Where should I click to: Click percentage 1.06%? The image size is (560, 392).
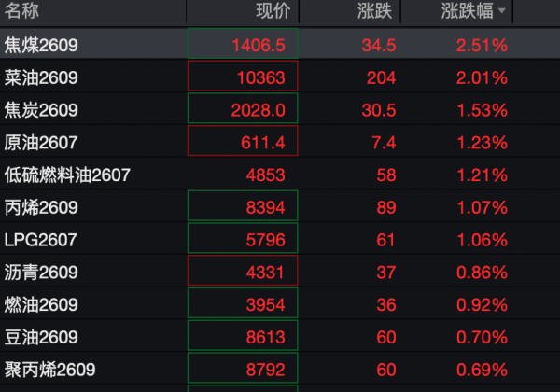point(483,240)
